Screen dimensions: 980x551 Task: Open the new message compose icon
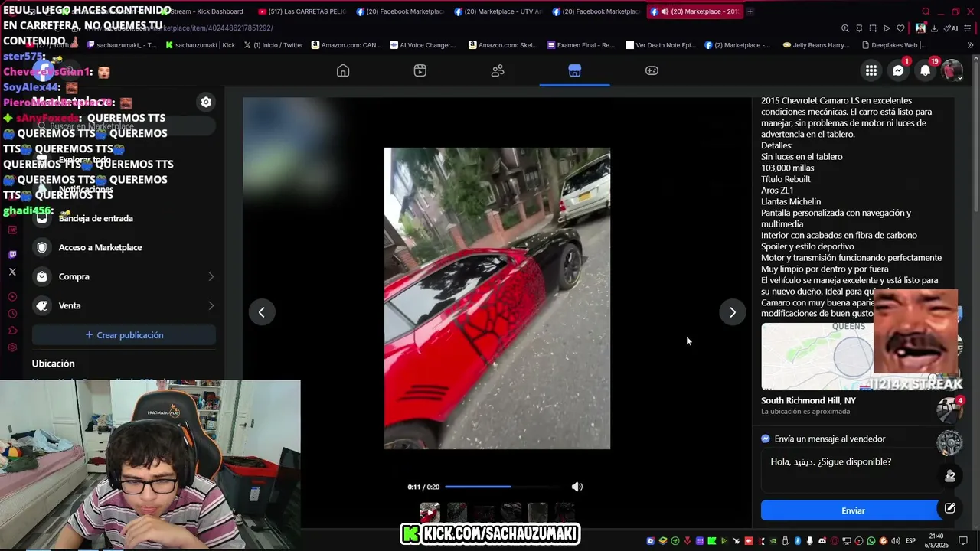pos(949,508)
